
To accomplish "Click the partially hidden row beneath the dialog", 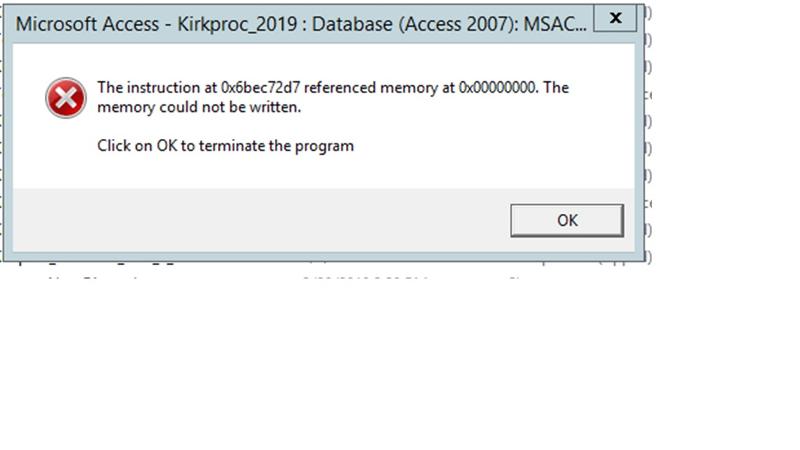I will coord(327,270).
